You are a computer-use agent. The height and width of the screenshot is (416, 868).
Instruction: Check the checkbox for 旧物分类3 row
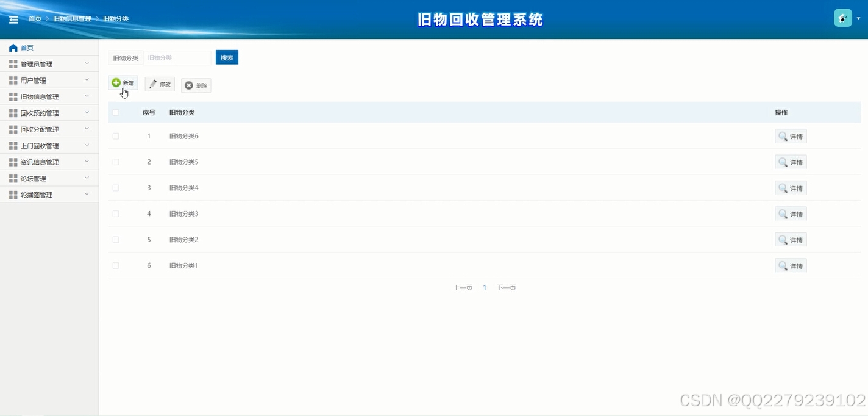click(x=116, y=213)
